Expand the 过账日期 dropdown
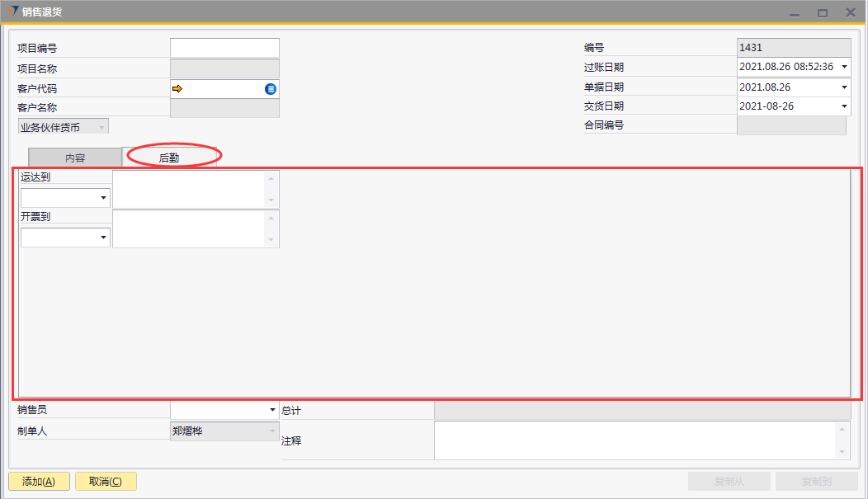This screenshot has width=868, height=499. pos(844,67)
